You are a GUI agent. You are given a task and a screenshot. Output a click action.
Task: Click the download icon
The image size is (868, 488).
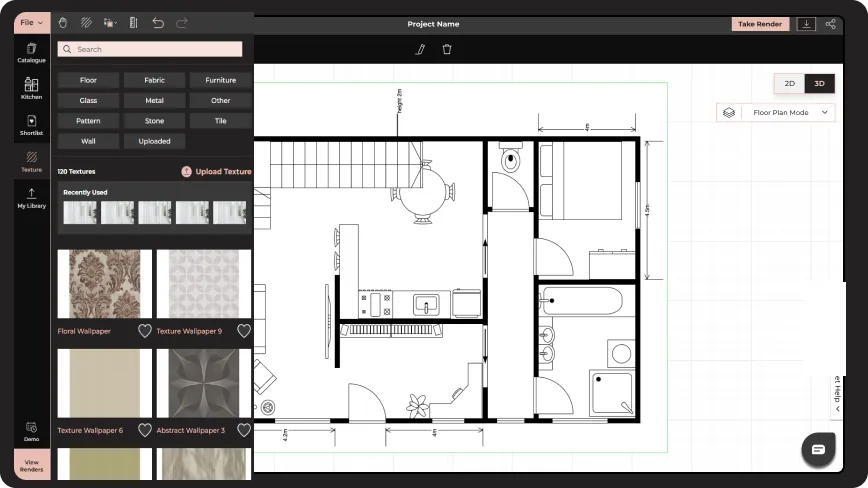pyautogui.click(x=806, y=24)
